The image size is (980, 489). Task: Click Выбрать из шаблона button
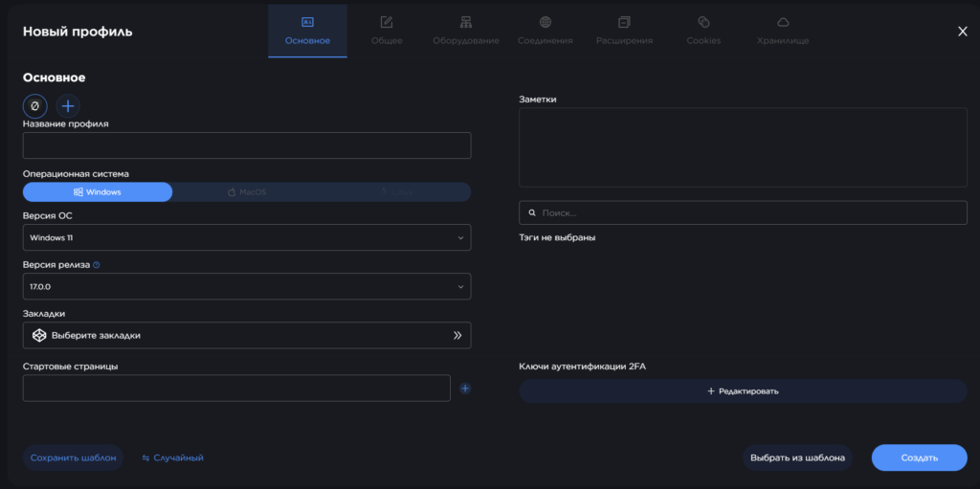pyautogui.click(x=797, y=457)
